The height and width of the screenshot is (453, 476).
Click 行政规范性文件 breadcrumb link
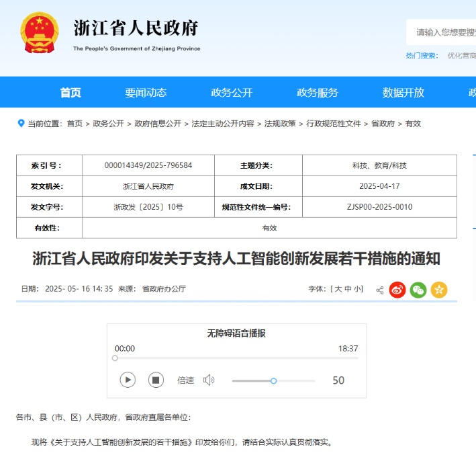tap(333, 124)
